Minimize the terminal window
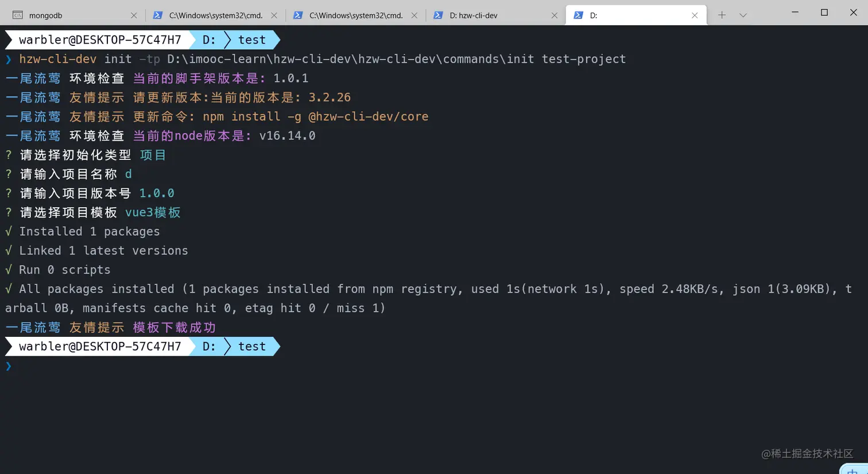868x474 pixels. [x=795, y=13]
